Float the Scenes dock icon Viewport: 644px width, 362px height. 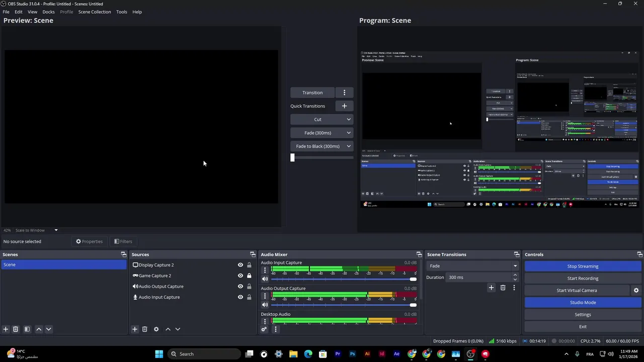point(124,254)
